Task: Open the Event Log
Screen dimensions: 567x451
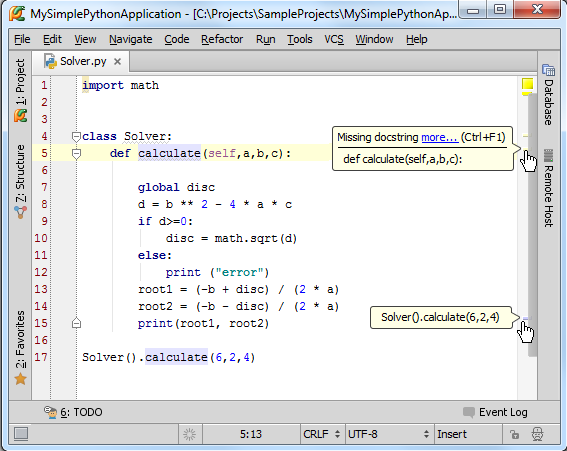Action: (495, 412)
